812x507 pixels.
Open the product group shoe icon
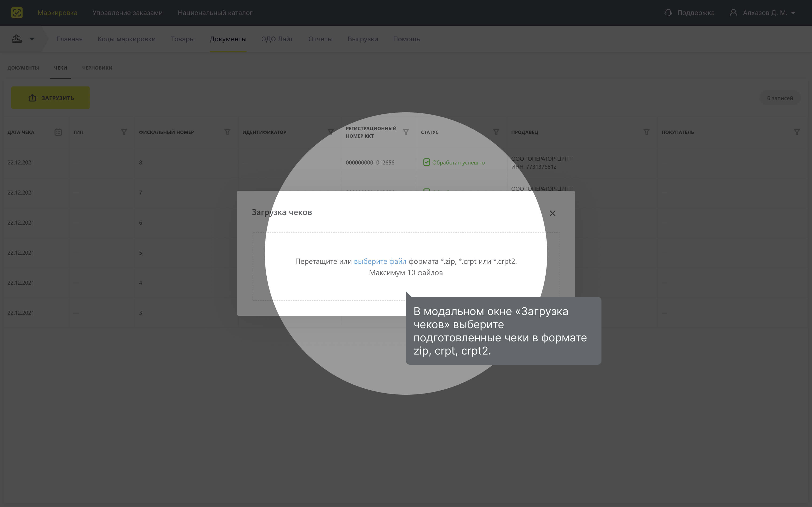click(x=17, y=39)
